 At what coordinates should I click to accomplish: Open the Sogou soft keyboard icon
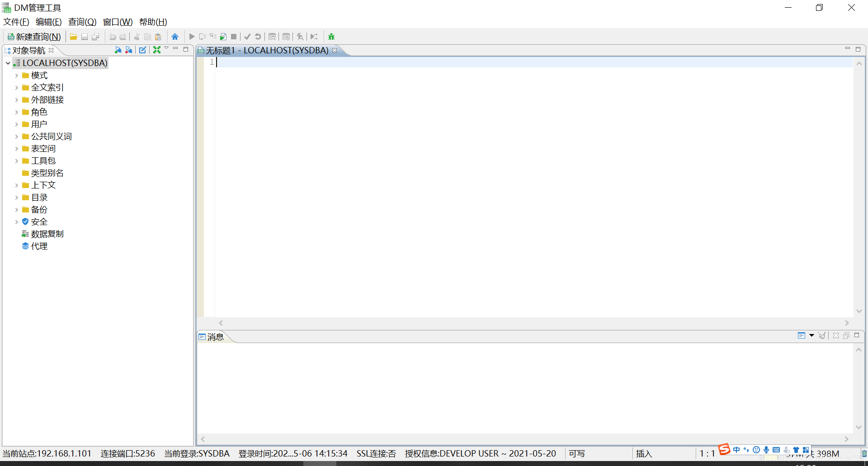point(776,450)
